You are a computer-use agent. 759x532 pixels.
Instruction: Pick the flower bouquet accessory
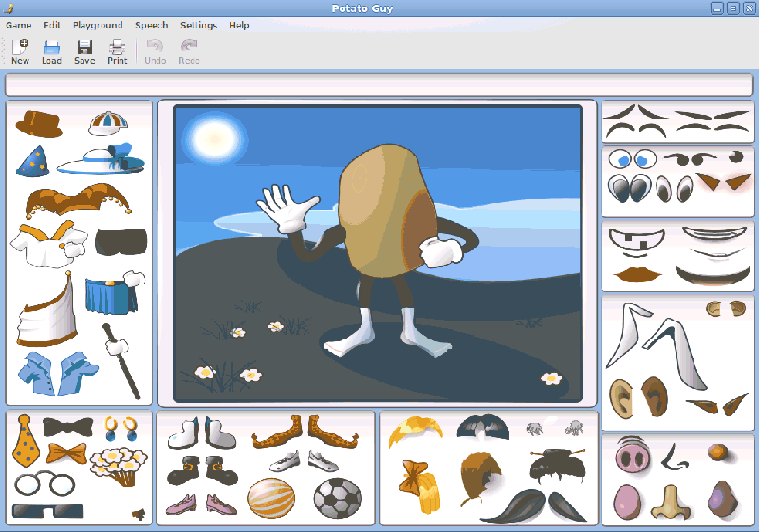click(x=117, y=462)
